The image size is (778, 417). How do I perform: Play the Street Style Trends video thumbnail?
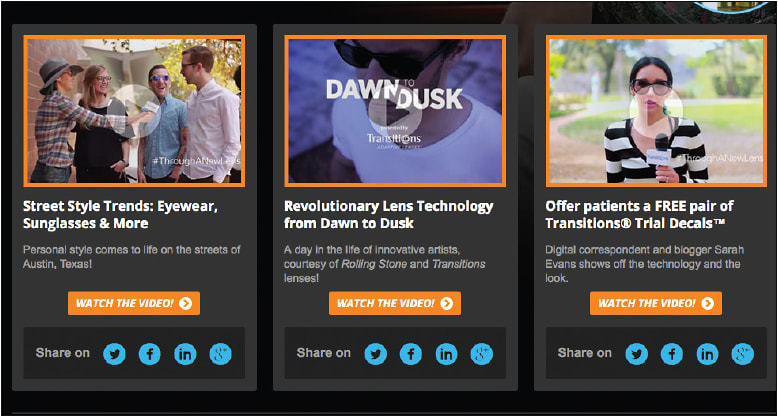(x=134, y=111)
